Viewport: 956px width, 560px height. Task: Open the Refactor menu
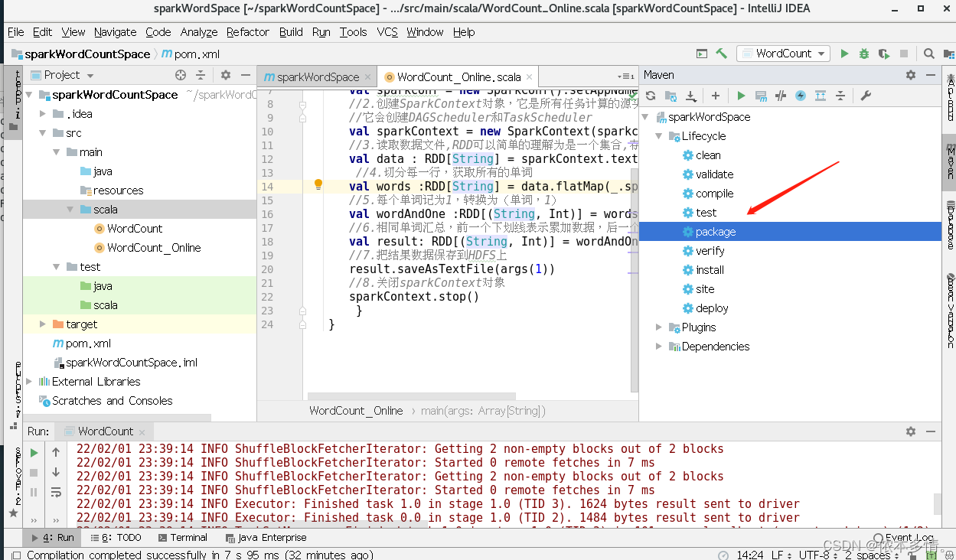(247, 32)
